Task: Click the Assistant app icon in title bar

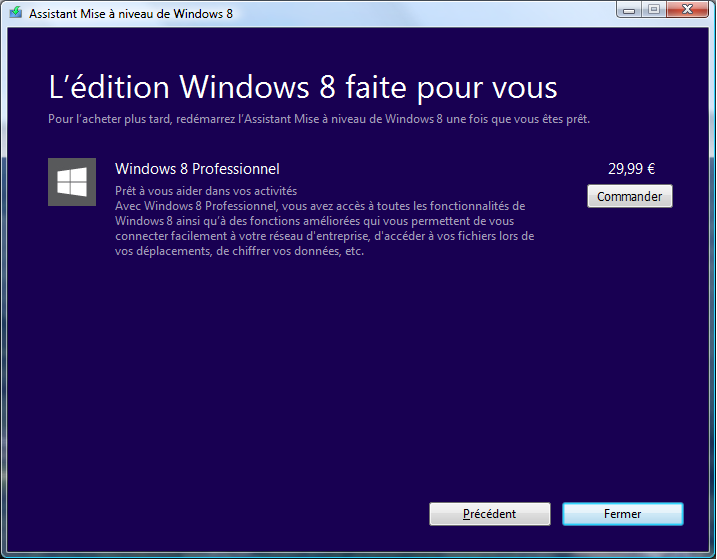Action: (15, 13)
